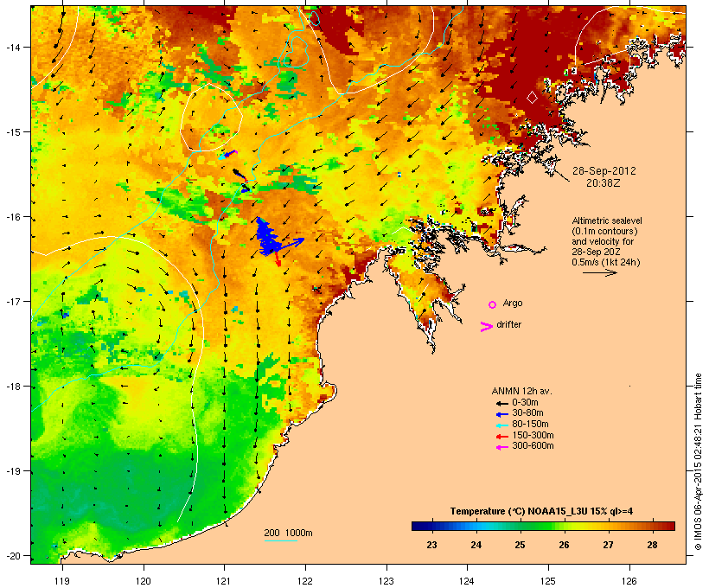Click the -20 latitude axis label
The height and width of the screenshot is (588, 709).
coord(12,556)
